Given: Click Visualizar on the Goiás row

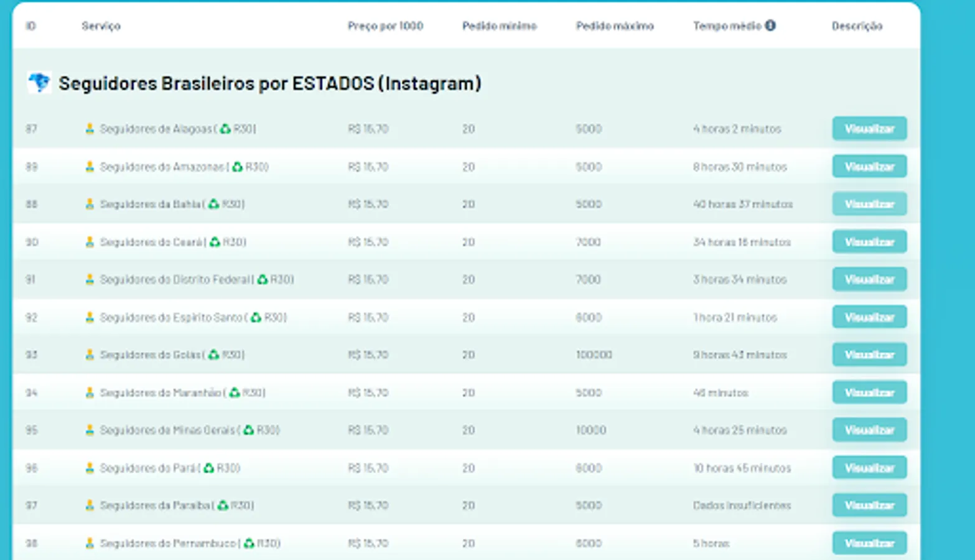Looking at the screenshot, I should (869, 355).
